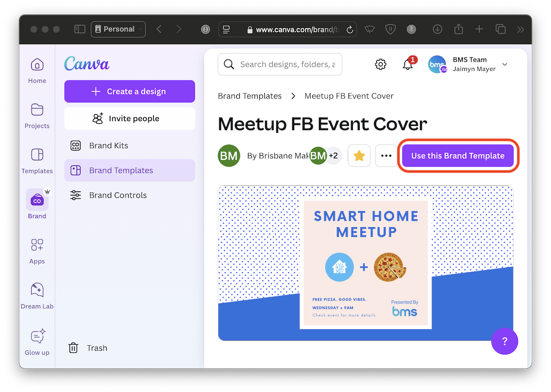This screenshot has width=551, height=392.
Task: Toggle the Safari sidebar button
Action: 80,29
